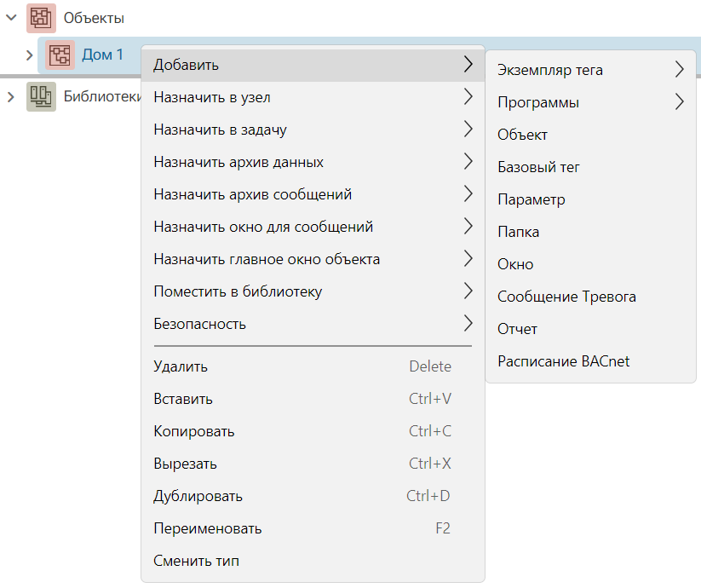Image resolution: width=701 pixels, height=588 pixels.
Task: Click the Объекты tree icon
Action: (x=41, y=19)
